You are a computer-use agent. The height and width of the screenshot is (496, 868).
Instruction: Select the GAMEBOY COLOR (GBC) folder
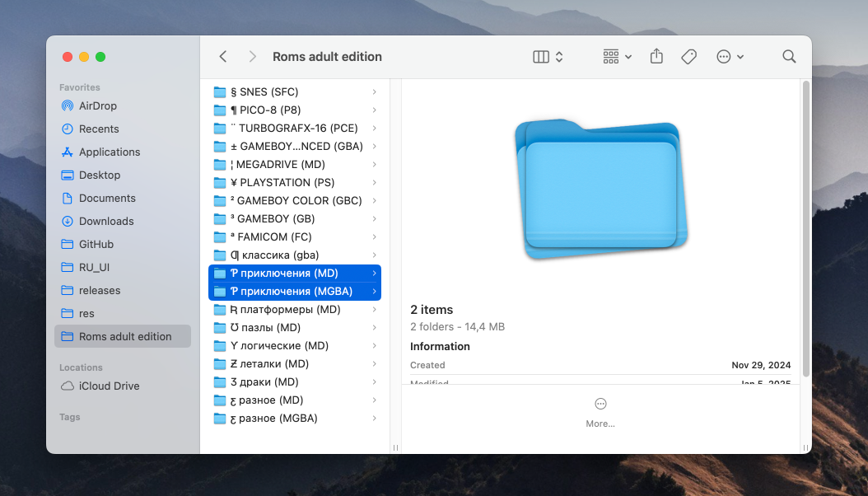point(295,201)
